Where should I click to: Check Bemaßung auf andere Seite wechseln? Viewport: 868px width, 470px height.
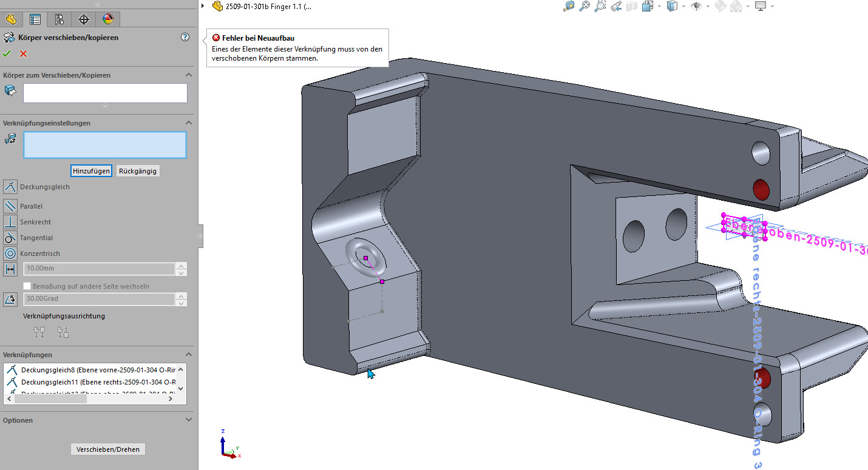[27, 286]
